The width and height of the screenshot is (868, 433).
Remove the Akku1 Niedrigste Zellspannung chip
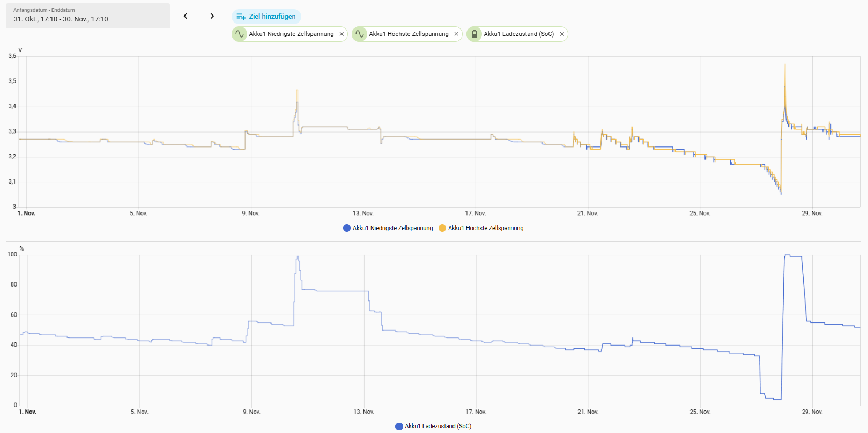coord(342,34)
